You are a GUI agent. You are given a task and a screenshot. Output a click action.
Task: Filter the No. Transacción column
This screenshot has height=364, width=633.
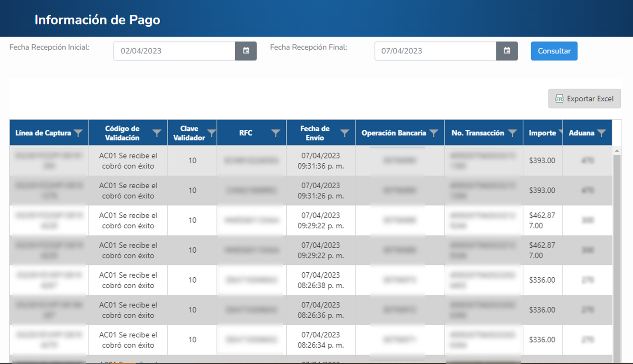click(x=512, y=133)
